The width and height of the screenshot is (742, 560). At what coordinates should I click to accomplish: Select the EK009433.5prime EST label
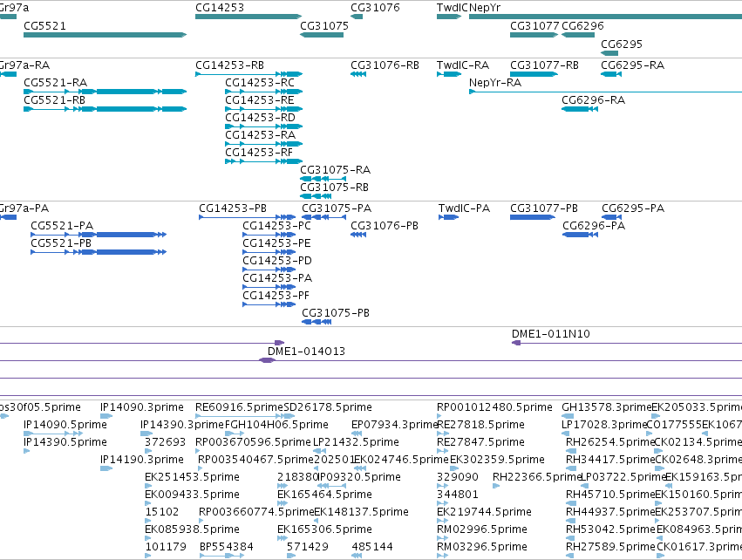pos(192,495)
